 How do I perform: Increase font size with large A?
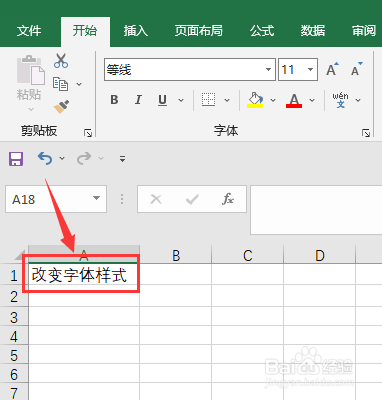coord(332,69)
